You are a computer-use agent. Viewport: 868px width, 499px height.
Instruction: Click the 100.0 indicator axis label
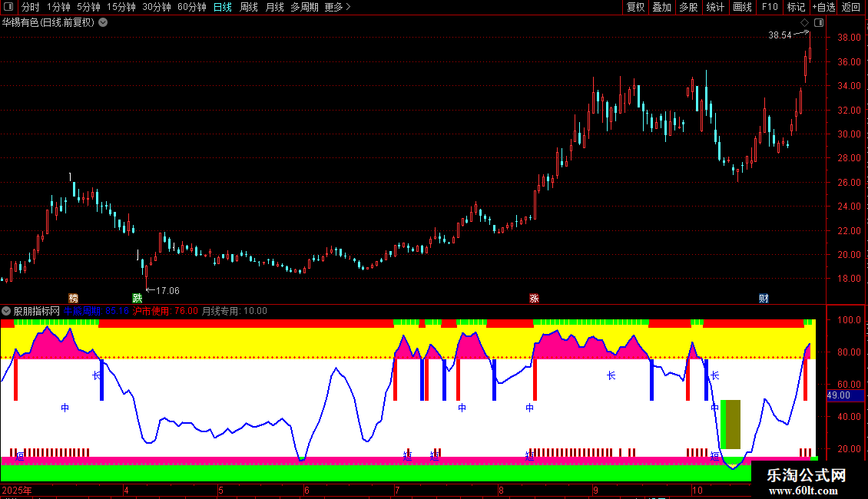click(x=849, y=320)
